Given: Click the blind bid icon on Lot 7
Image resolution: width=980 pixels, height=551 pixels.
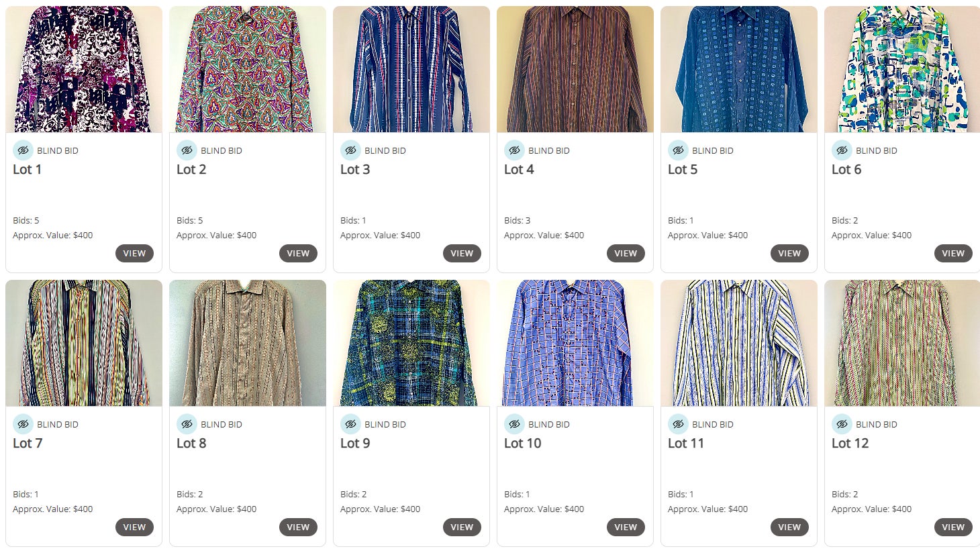Looking at the screenshot, I should click(23, 424).
